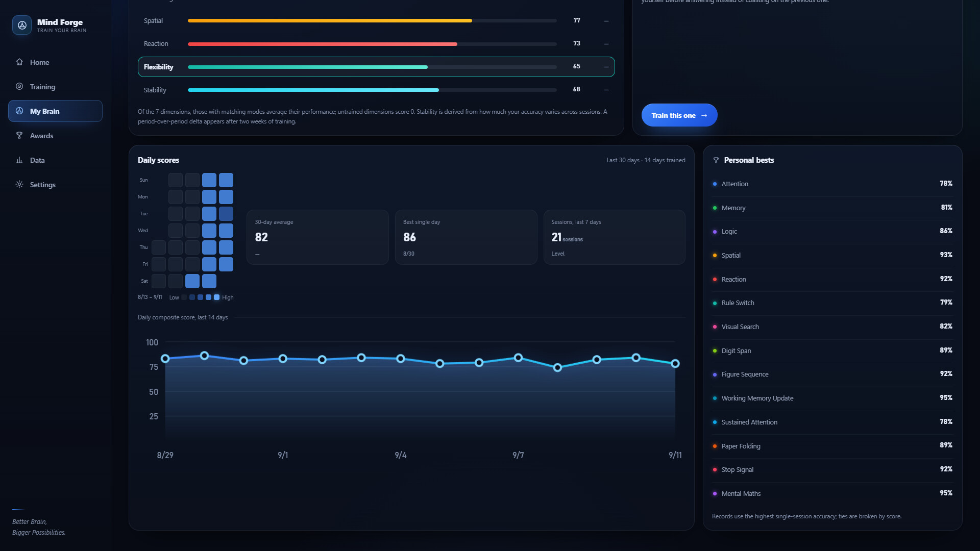Click the Mind Forge logo icon
Screen dimensions: 980x551
pos(22,25)
